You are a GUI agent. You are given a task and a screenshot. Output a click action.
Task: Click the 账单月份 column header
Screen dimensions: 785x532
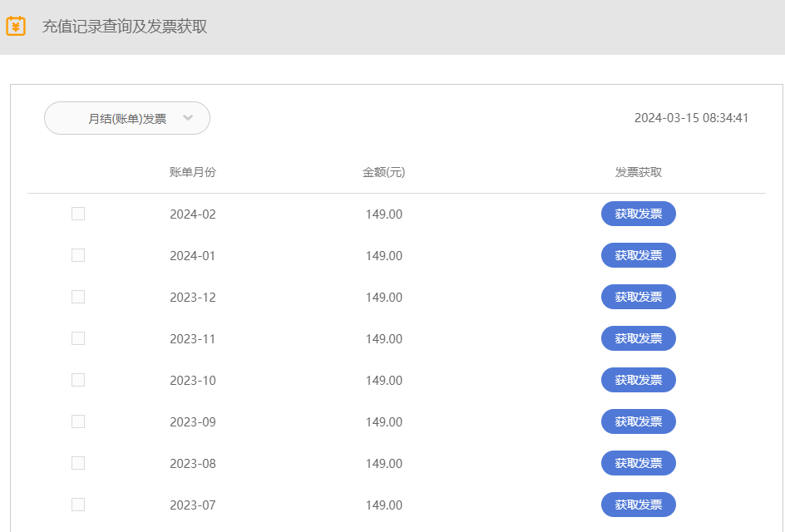pos(193,172)
